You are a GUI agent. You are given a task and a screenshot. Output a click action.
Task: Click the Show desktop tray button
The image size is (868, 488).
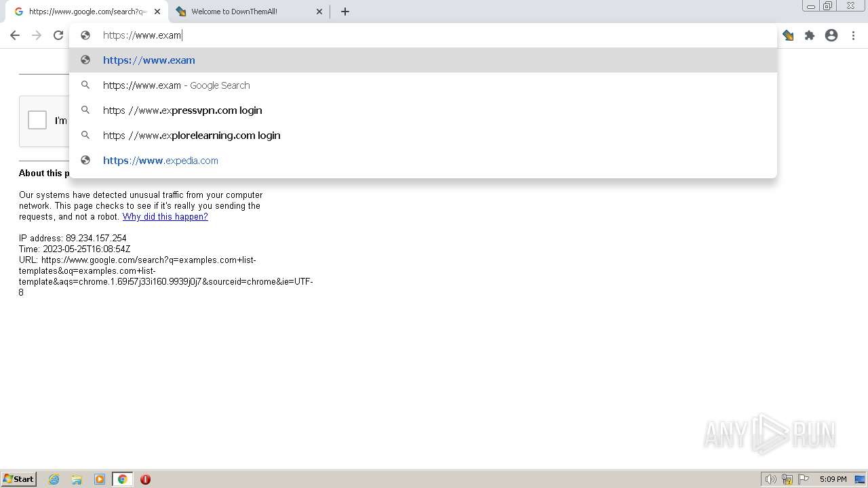pyautogui.click(x=860, y=479)
